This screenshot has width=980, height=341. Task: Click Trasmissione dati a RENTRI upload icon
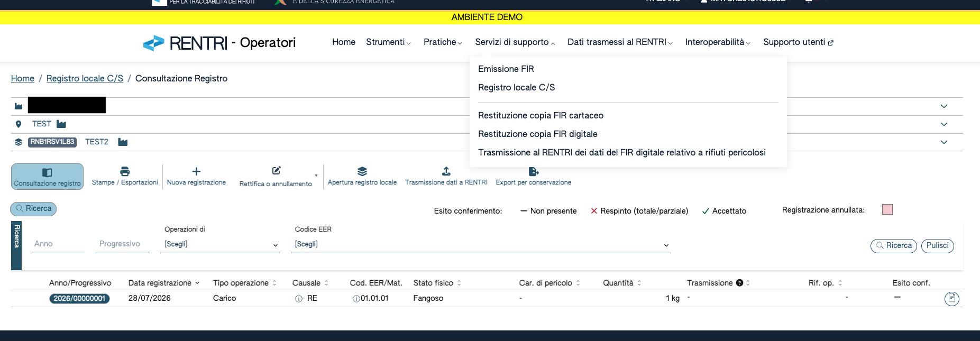446,171
